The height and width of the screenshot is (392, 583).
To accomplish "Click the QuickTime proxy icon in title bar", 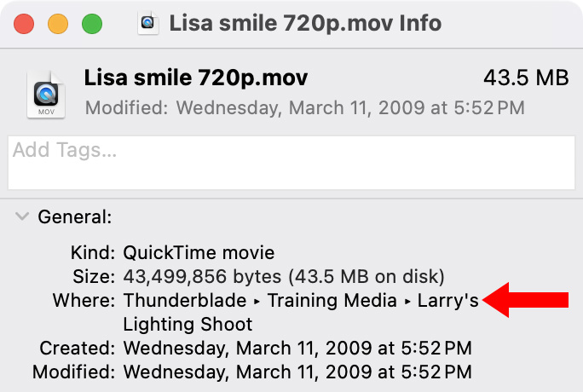I will point(148,23).
